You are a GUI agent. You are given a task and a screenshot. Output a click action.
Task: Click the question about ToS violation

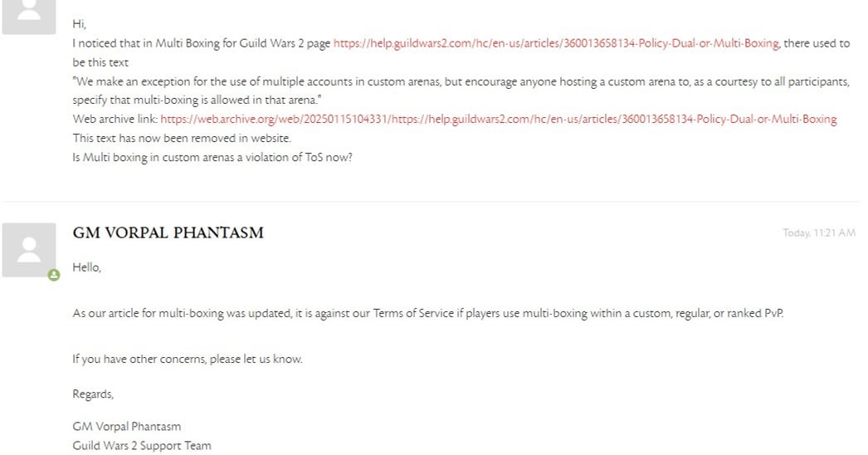coord(212,158)
